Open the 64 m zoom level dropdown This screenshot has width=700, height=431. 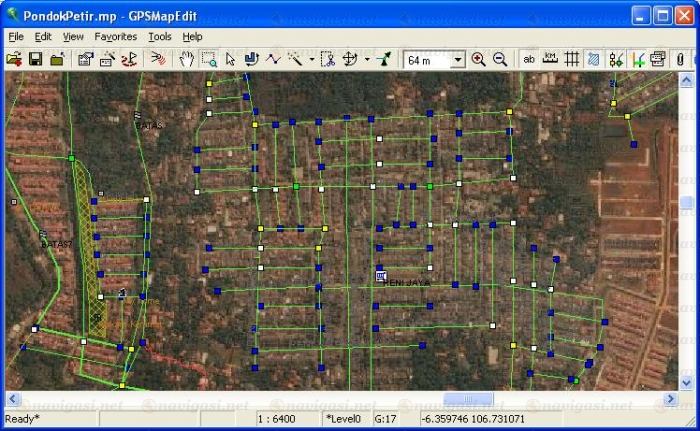tap(458, 60)
